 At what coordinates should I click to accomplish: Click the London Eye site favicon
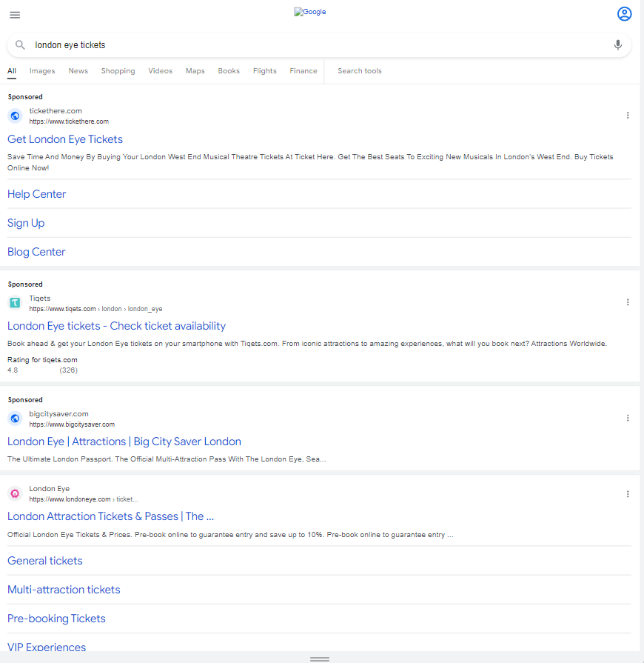(15, 493)
